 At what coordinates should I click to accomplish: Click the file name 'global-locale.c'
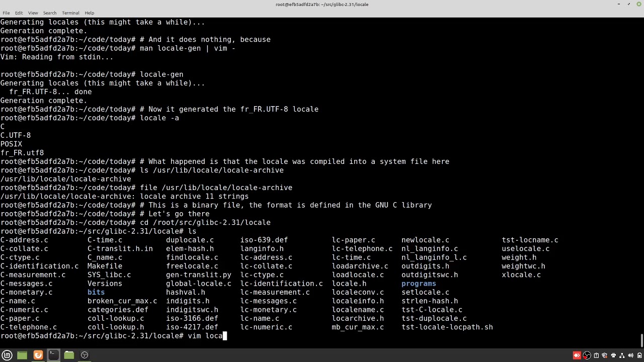click(x=199, y=284)
